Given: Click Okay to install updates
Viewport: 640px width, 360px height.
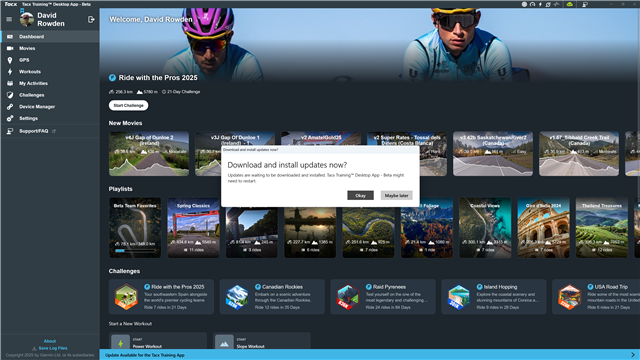Looking at the screenshot, I should pos(360,196).
